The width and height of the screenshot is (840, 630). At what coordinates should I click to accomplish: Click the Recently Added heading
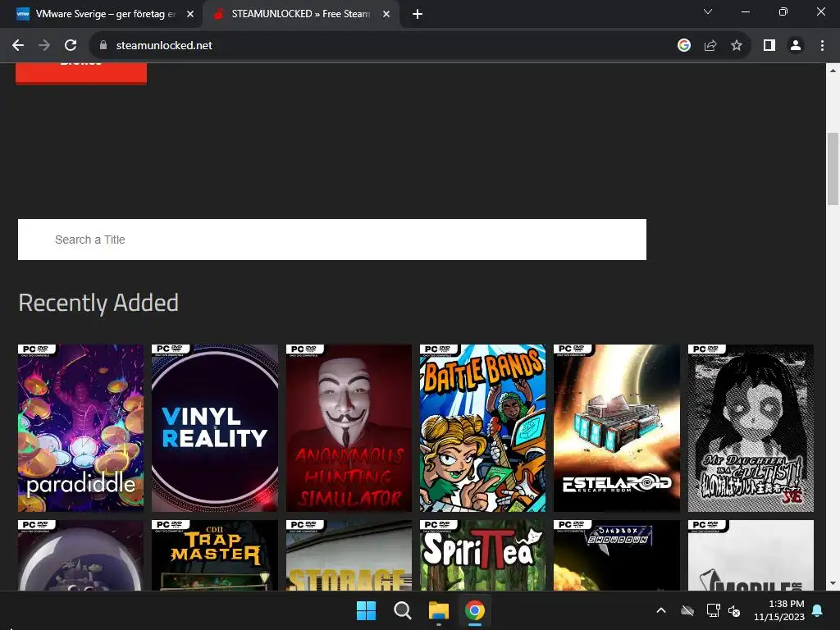tap(98, 303)
